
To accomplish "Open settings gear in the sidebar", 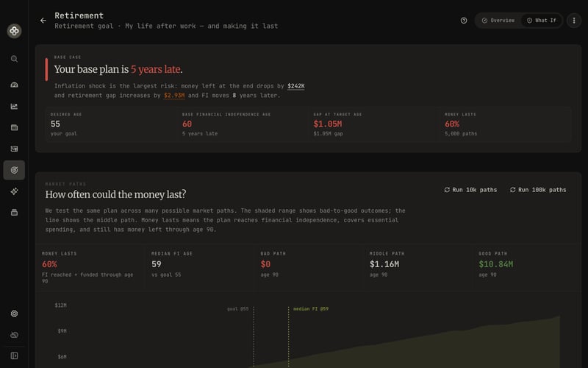I will (x=14, y=314).
